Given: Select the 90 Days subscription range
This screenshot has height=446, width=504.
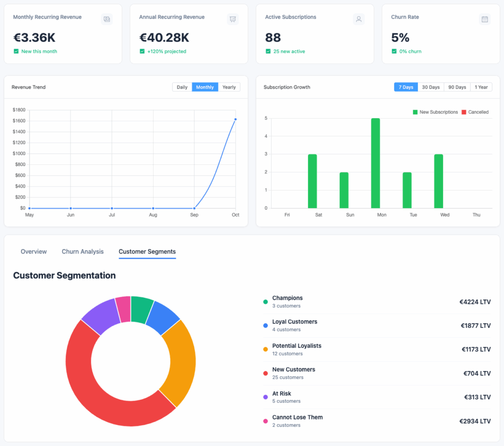Looking at the screenshot, I should click(x=457, y=87).
